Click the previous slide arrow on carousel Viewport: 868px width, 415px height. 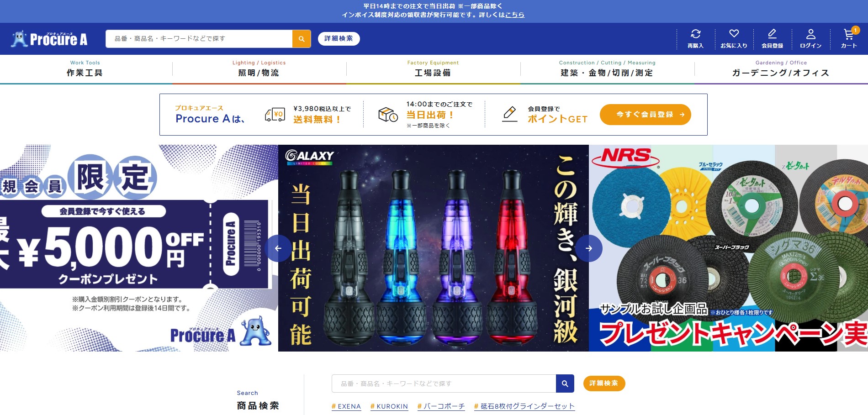[278, 248]
